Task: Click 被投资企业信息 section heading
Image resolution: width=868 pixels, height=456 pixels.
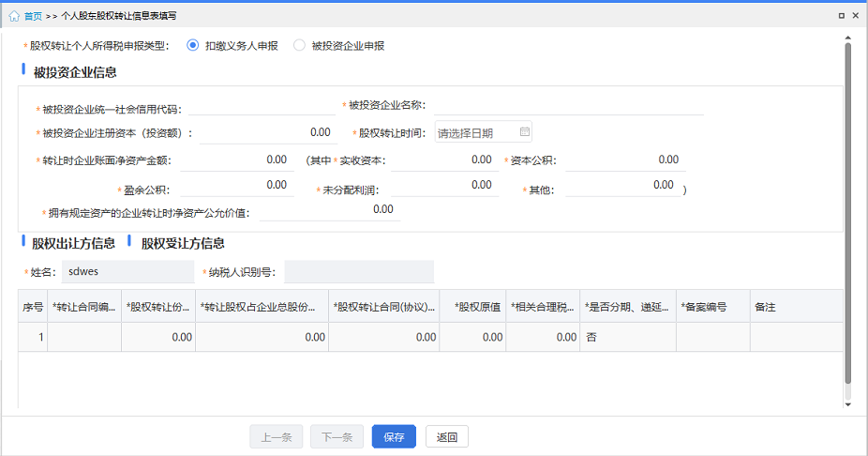Action: 75,72
